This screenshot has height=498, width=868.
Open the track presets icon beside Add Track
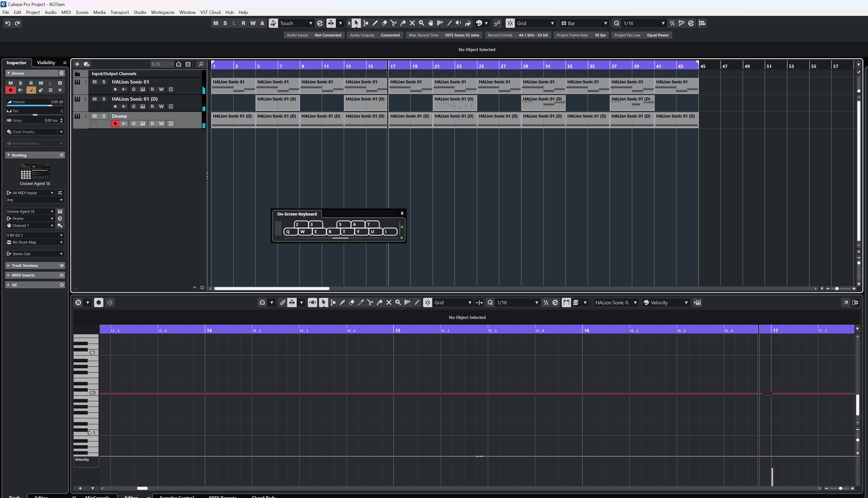click(87, 64)
